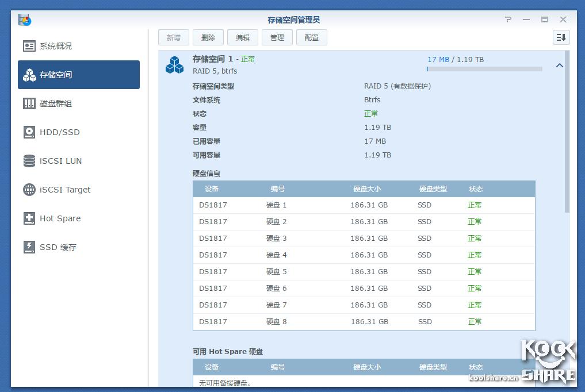
Task: Collapse the 存储空间 1 details with the chevron
Action: pyautogui.click(x=559, y=65)
